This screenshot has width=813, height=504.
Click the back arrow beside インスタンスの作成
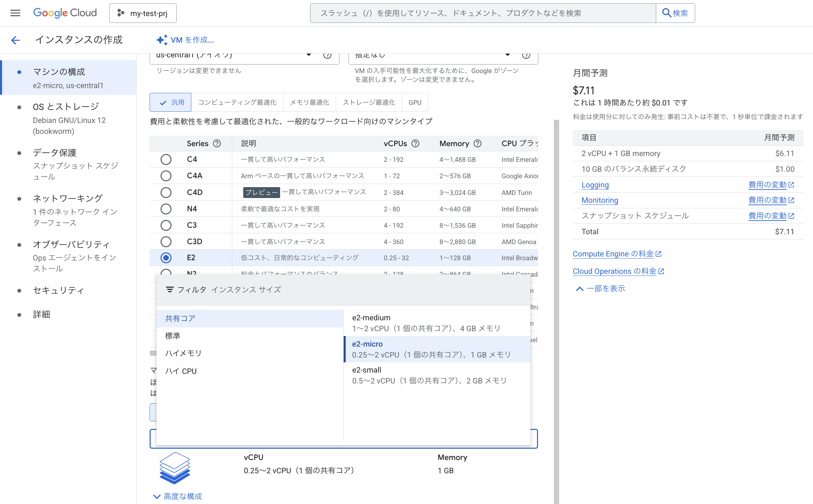point(15,40)
